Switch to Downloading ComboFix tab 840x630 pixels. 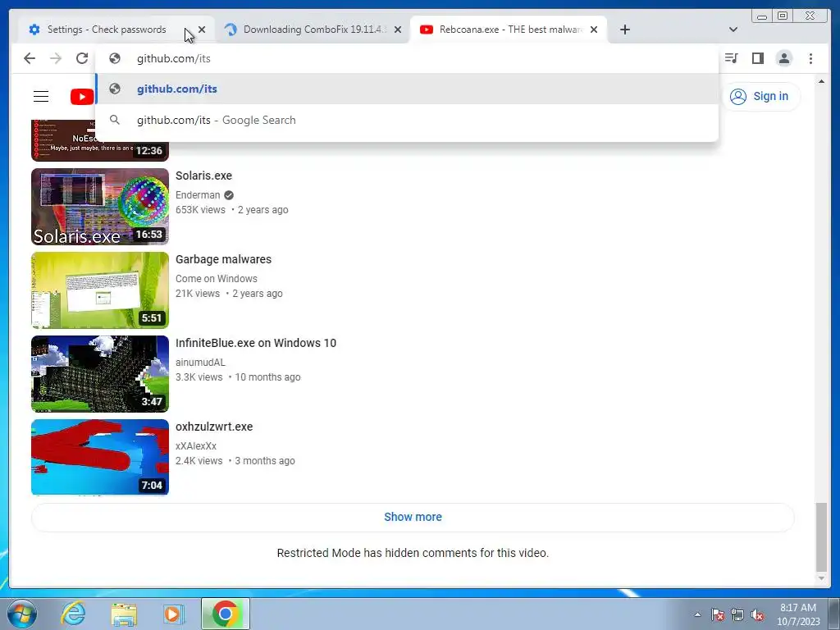[313, 30]
